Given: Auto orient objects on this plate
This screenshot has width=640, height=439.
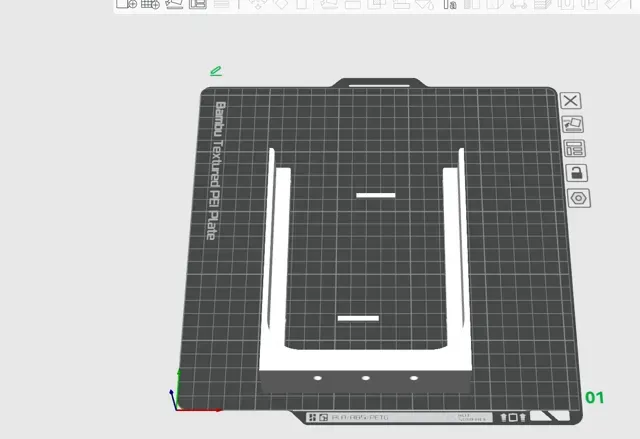Looking at the screenshot, I should coord(573,124).
